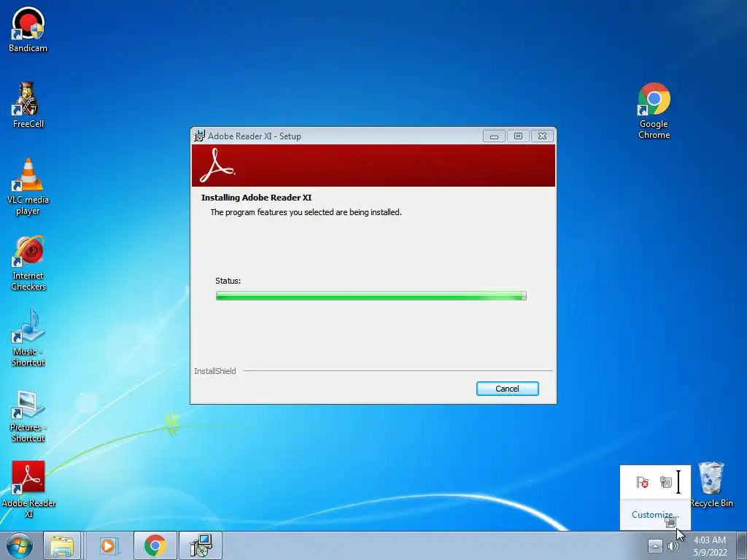747x560 pixels.
Task: Click the InstallShield label
Action: (215, 371)
